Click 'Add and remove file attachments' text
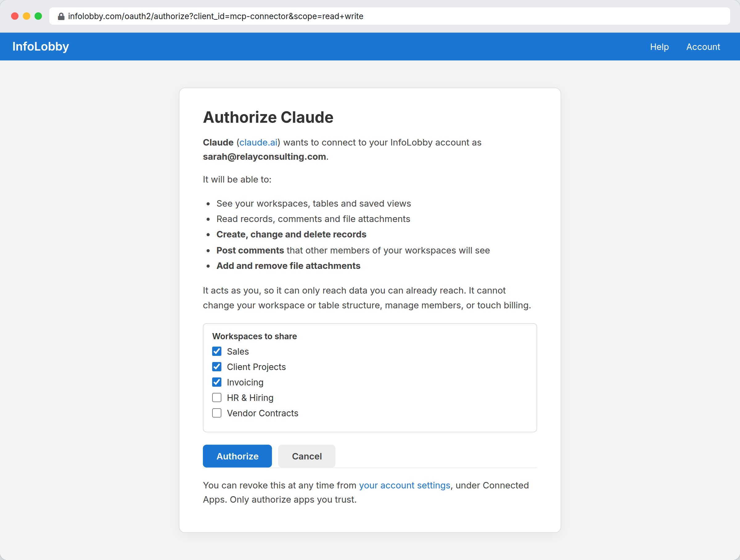This screenshot has width=740, height=560. (288, 266)
